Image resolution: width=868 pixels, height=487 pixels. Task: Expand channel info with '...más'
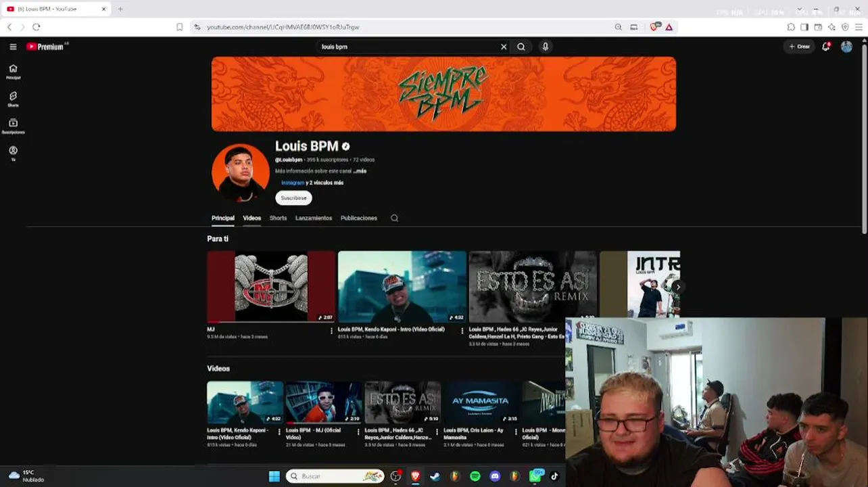[360, 171]
